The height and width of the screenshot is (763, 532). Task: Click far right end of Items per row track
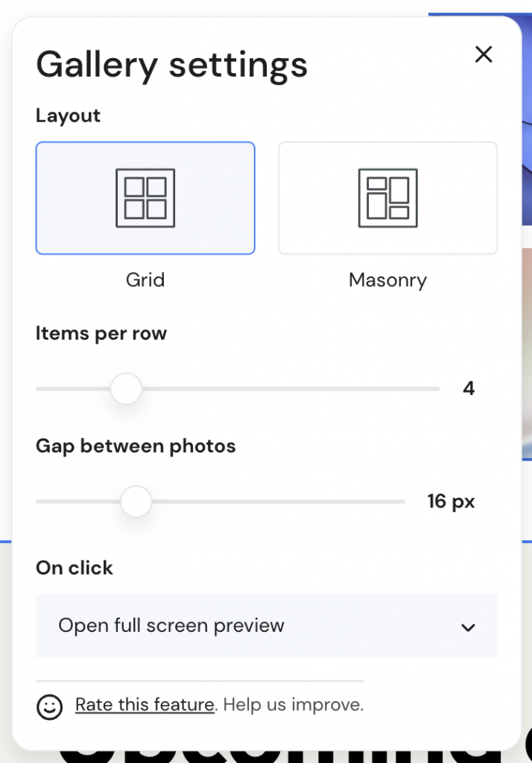(435, 389)
